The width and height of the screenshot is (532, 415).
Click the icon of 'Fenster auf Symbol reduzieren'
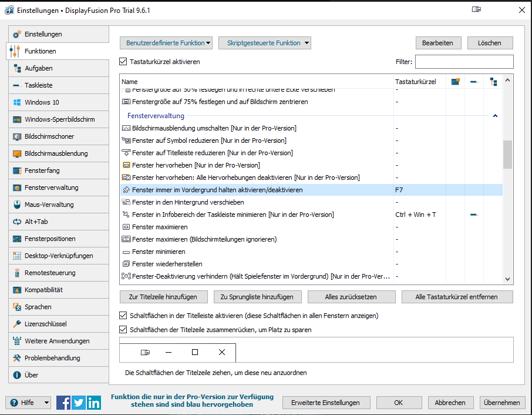(126, 140)
